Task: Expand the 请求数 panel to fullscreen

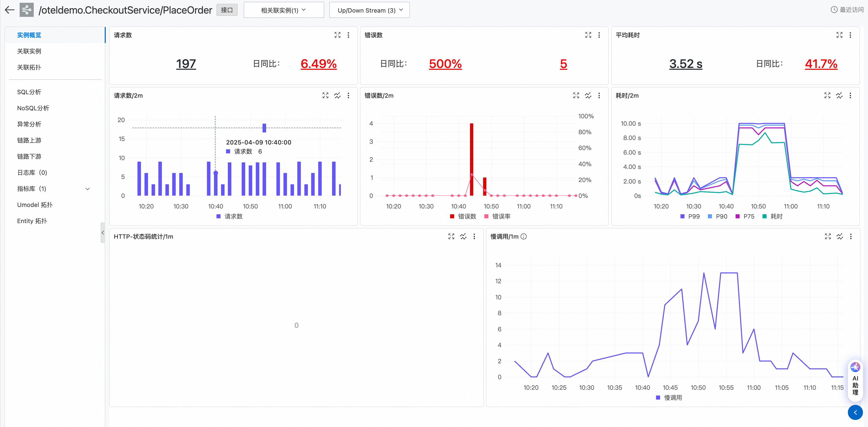Action: 337,35
